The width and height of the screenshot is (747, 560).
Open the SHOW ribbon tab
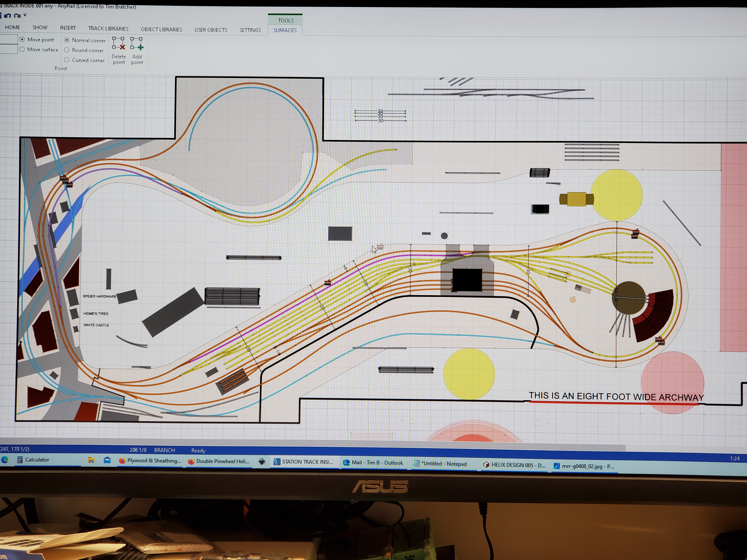point(40,27)
